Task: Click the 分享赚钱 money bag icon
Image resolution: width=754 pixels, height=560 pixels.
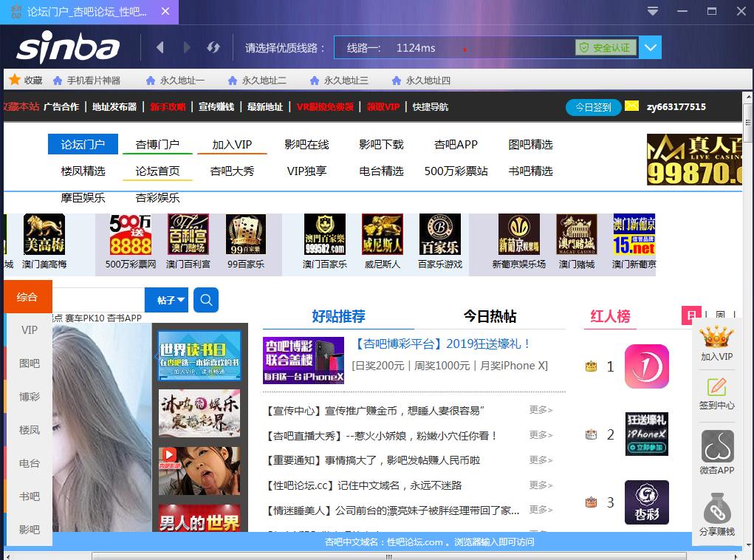Action: click(718, 508)
